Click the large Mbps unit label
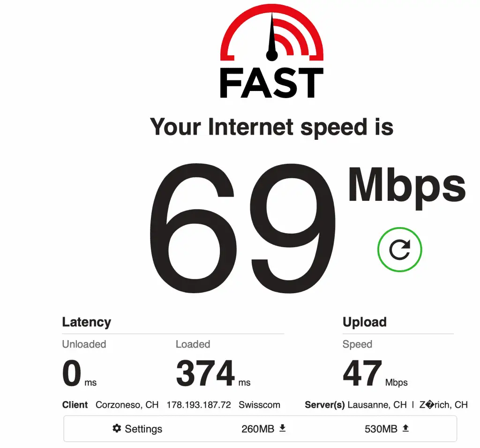 [407, 188]
